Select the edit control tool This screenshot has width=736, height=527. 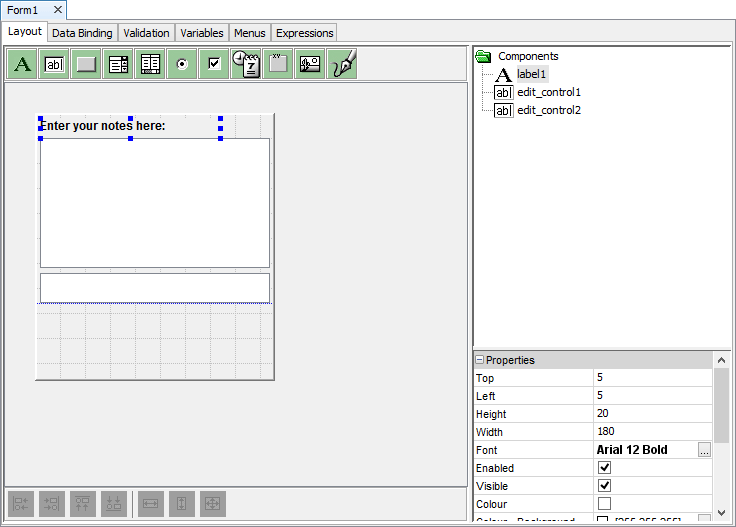[x=55, y=64]
